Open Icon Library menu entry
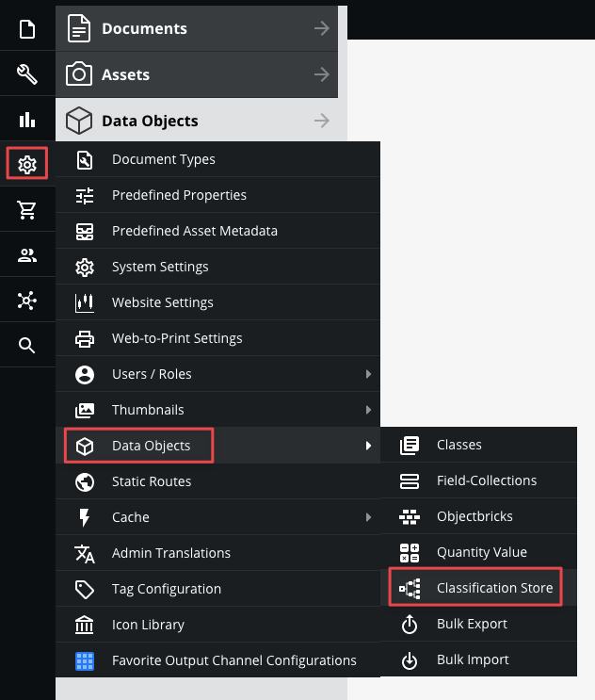This screenshot has height=700, width=595. [x=217, y=624]
